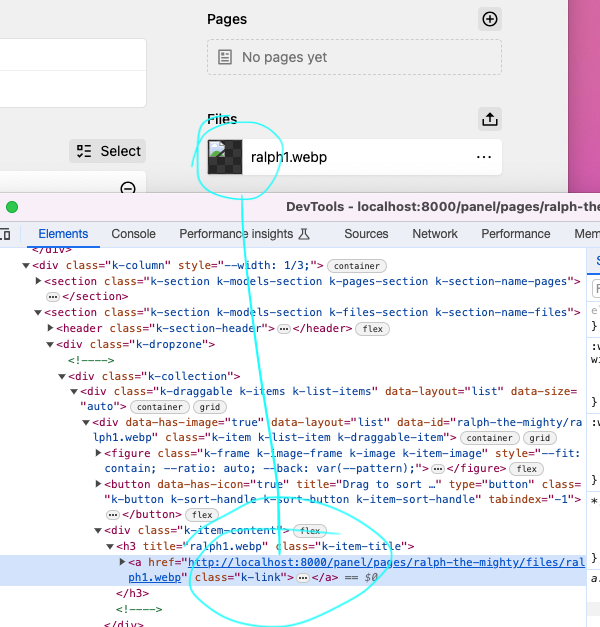600x627 pixels.
Task: Open options menu for ralph1.webp
Action: (x=484, y=157)
